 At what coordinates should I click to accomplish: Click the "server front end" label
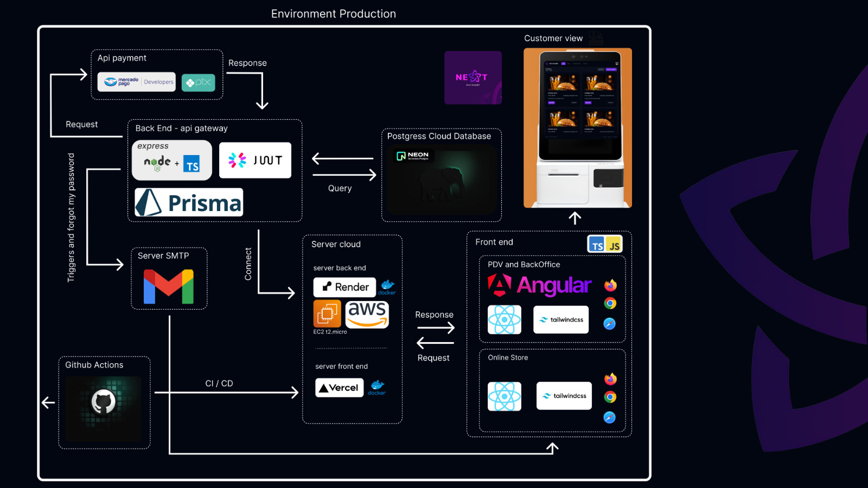pyautogui.click(x=342, y=367)
